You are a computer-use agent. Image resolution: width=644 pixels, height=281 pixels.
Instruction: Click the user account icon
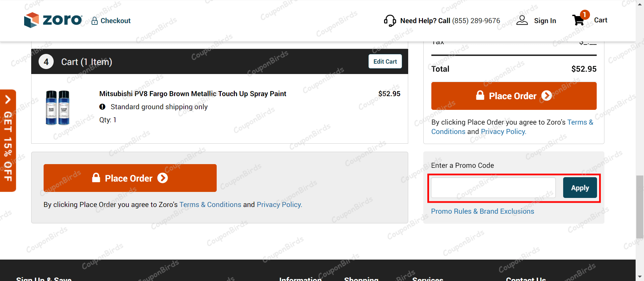click(x=522, y=20)
